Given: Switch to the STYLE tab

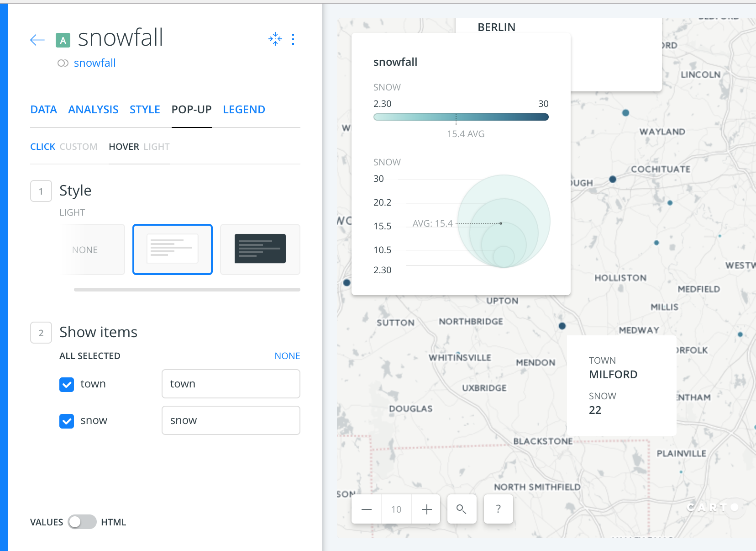Looking at the screenshot, I should pyautogui.click(x=145, y=110).
